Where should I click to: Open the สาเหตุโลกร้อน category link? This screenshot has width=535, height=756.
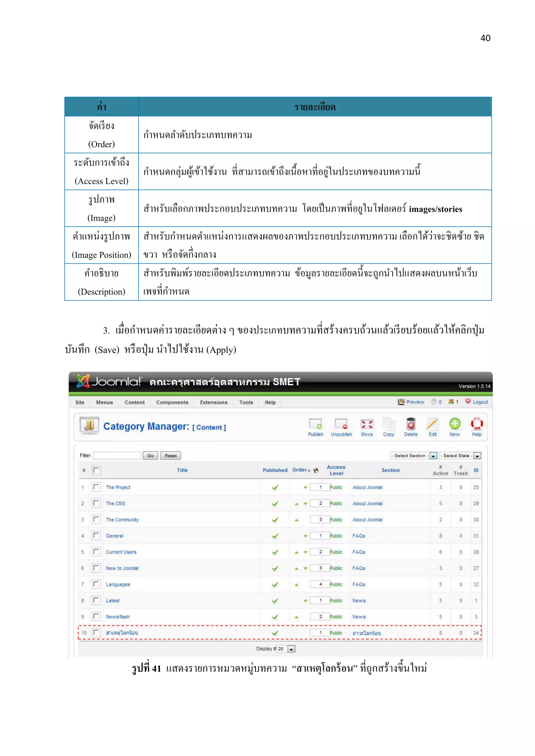click(x=122, y=633)
